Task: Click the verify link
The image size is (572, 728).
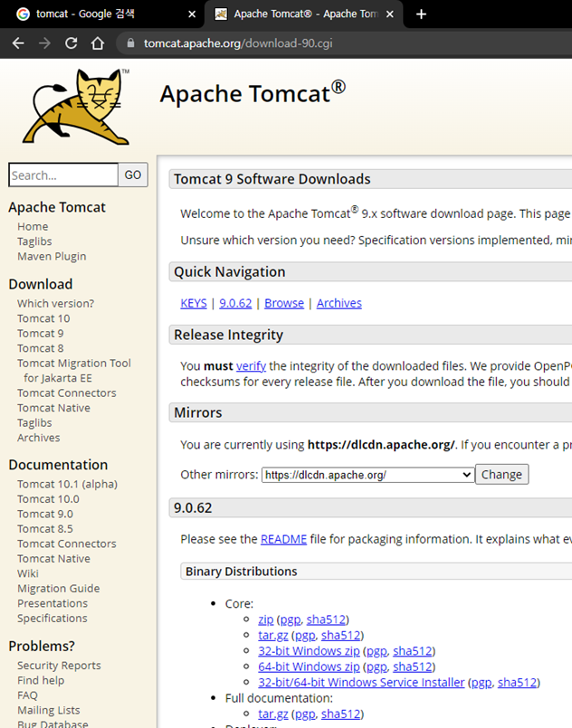Action: click(x=251, y=366)
